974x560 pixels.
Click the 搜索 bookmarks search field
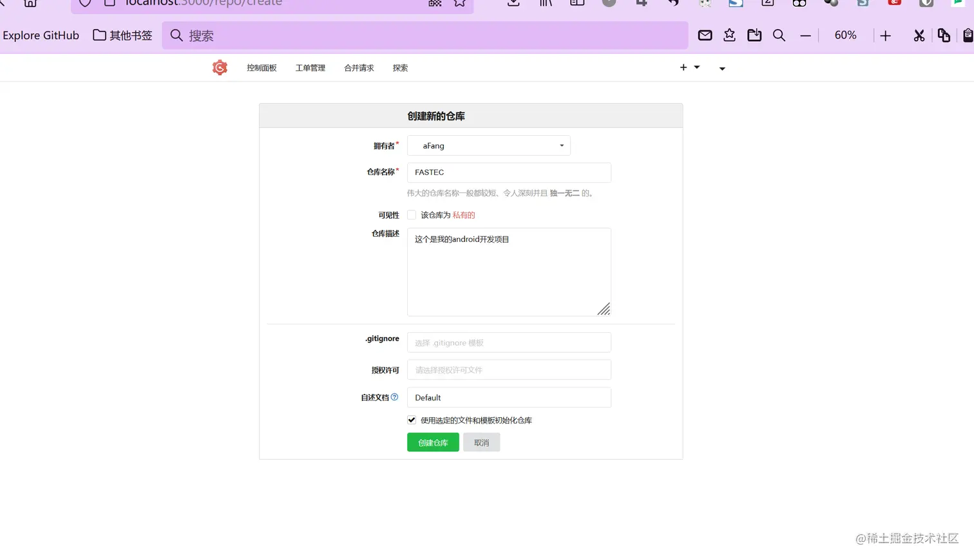coord(425,35)
